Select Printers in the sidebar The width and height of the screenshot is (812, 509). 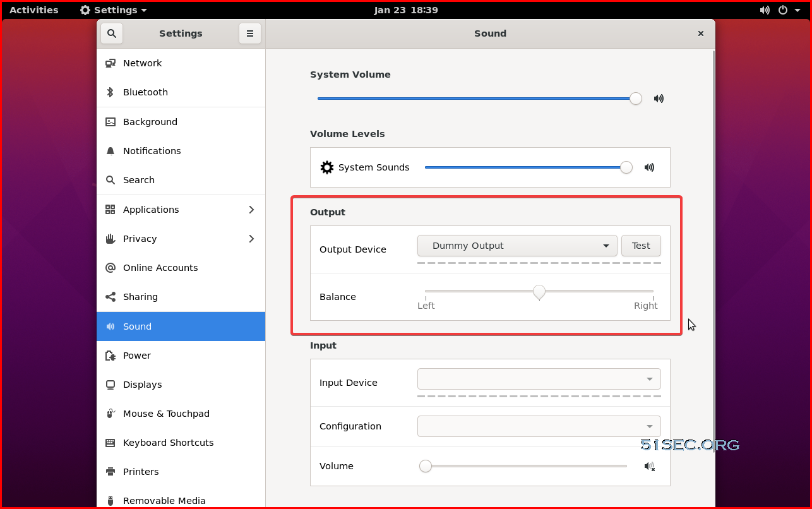tap(181, 472)
